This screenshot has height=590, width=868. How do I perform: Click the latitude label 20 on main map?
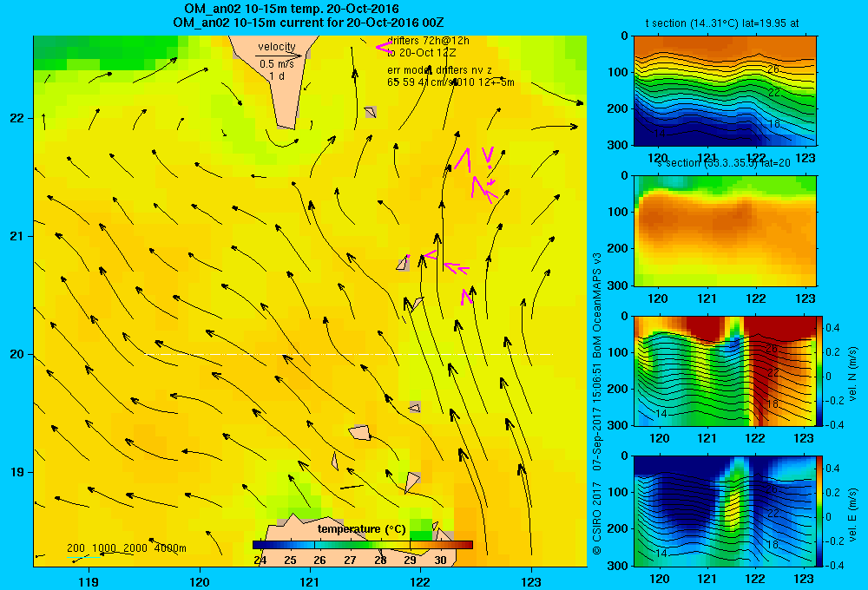(17, 354)
